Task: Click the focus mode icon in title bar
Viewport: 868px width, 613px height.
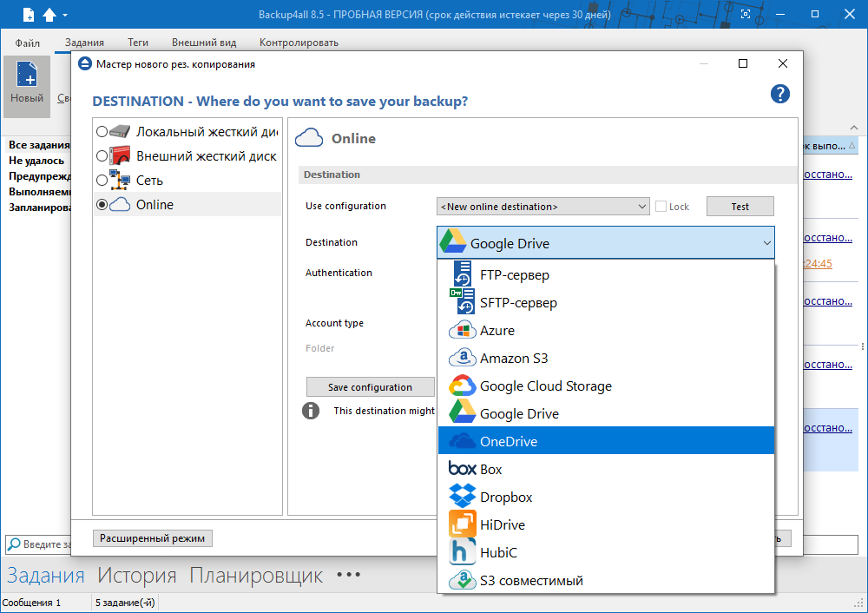Action: (746, 15)
